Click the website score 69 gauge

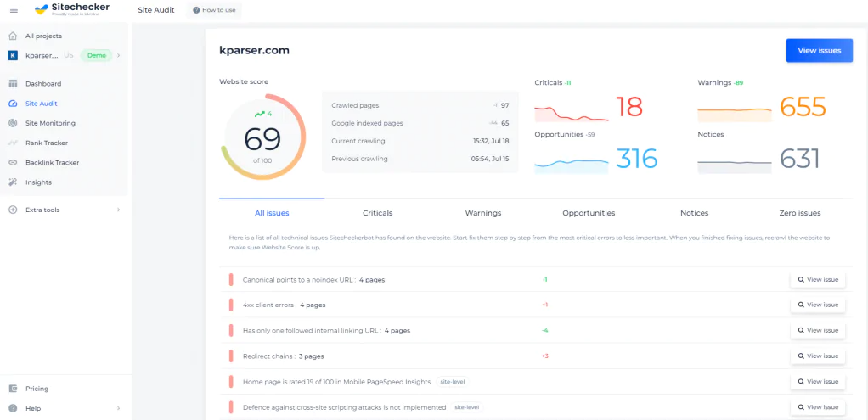262,137
